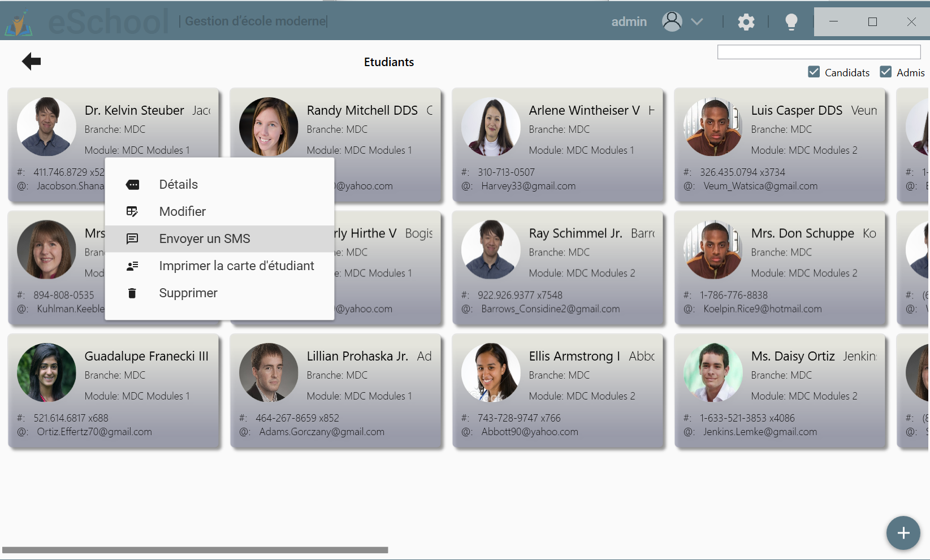Select Ms. Daisy Ortiz student card
This screenshot has width=930, height=560.
780,391
